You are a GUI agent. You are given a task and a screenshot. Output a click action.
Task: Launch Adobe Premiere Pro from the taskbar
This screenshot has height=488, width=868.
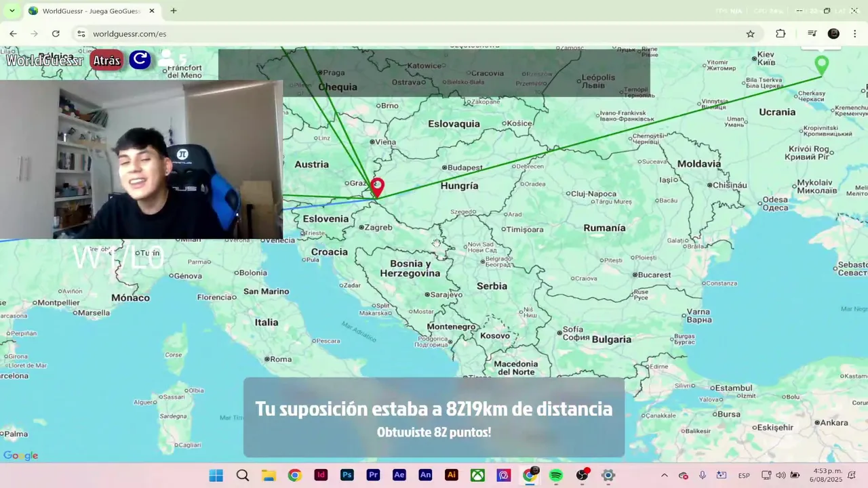coord(373,475)
